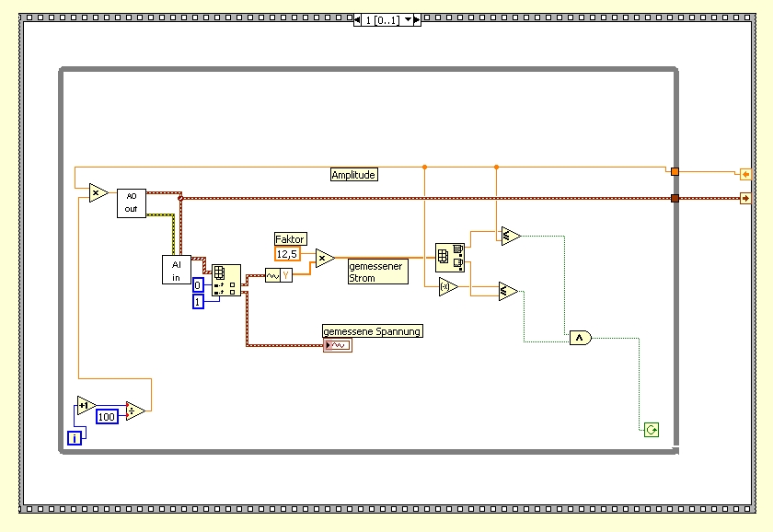Screen dimensions: 773x532
Task: Click the numeric constant 100
Action: tap(107, 417)
